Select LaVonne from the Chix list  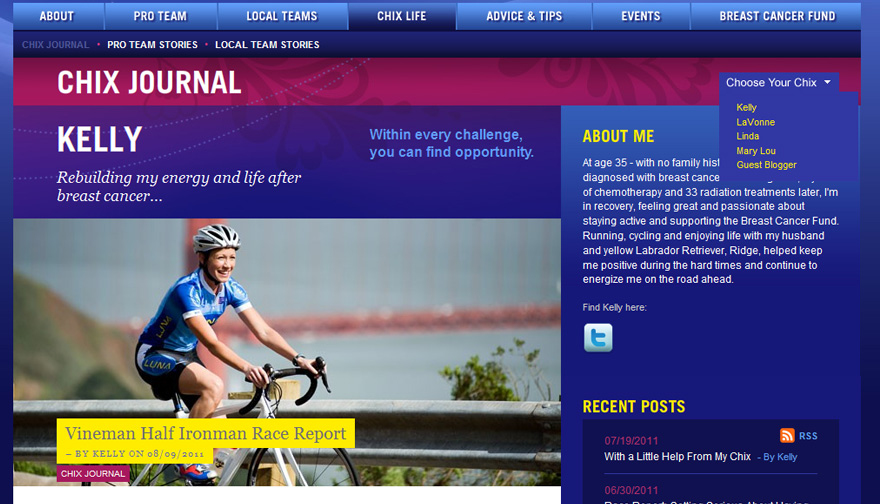755,122
